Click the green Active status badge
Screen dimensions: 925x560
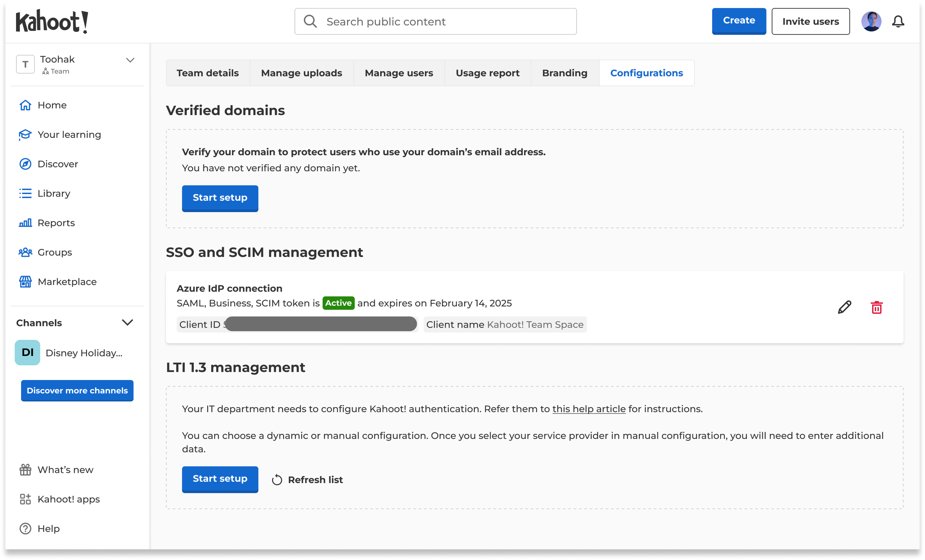pyautogui.click(x=338, y=303)
